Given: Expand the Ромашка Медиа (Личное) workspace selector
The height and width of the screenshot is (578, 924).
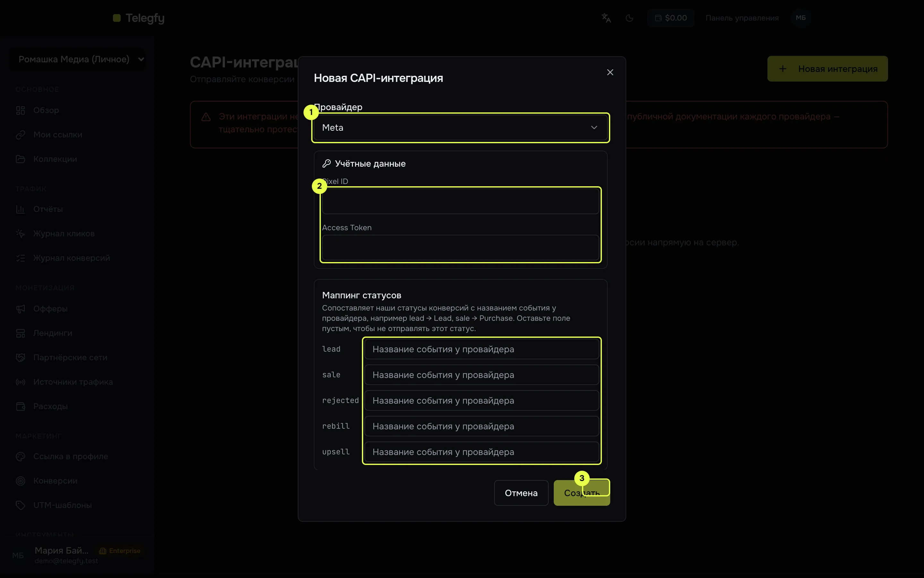Looking at the screenshot, I should [77, 59].
